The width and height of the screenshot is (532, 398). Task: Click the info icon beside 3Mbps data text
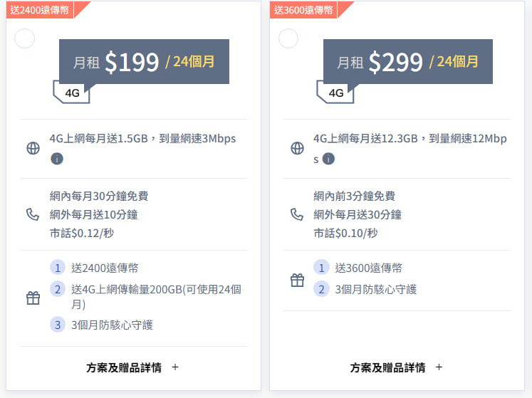point(57,159)
